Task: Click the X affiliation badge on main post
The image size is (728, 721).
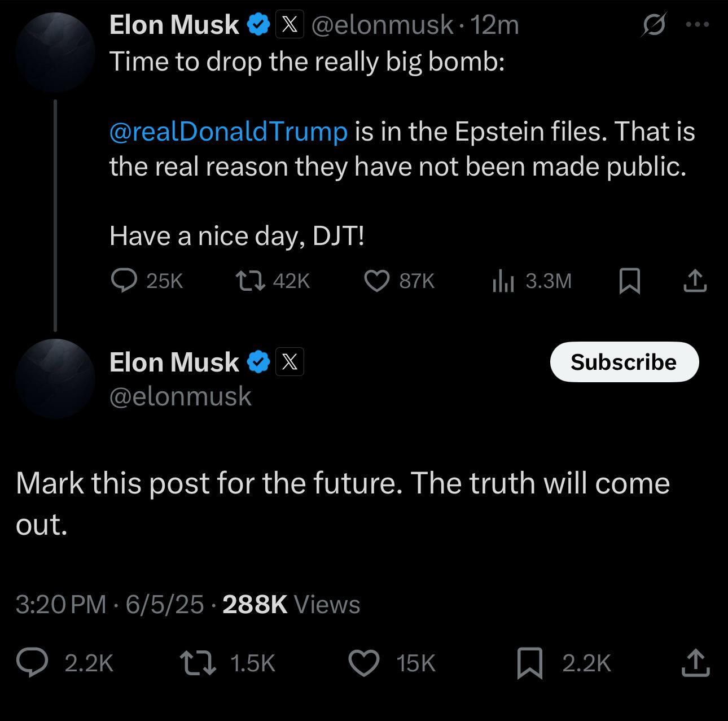Action: tap(290, 362)
